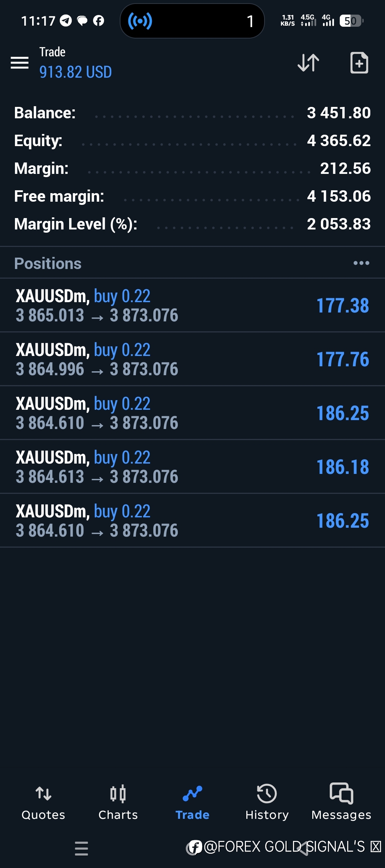The width and height of the screenshot is (385, 868).
Task: Expand the XAUUSDm position with profit 177.76
Action: click(192, 359)
